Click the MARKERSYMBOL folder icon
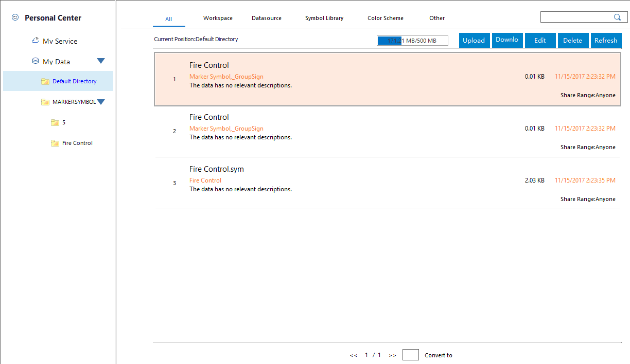The width and height of the screenshot is (630, 364). (x=45, y=102)
